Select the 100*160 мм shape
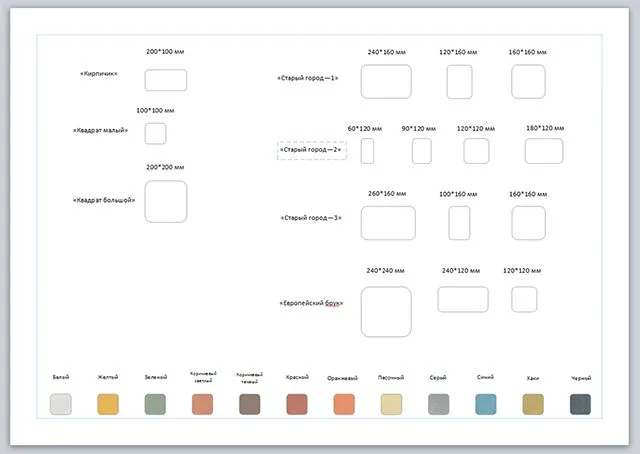This screenshot has height=454, width=640. tap(459, 223)
